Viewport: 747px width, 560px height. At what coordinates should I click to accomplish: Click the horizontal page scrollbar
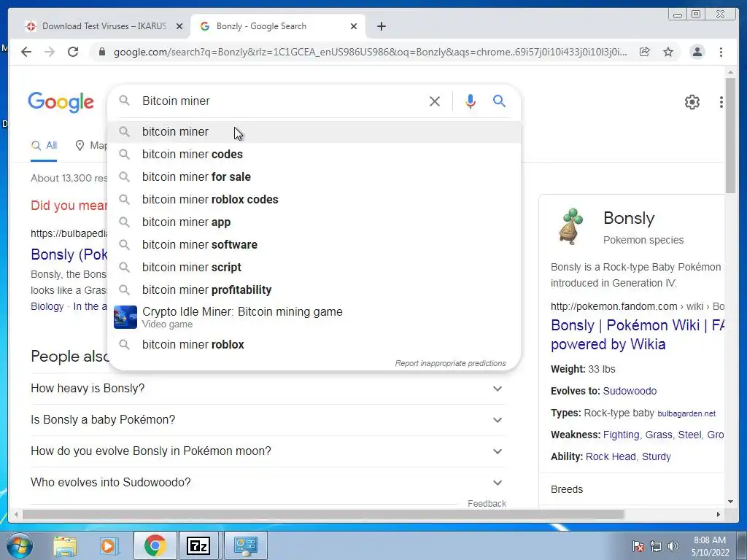pos(323,514)
